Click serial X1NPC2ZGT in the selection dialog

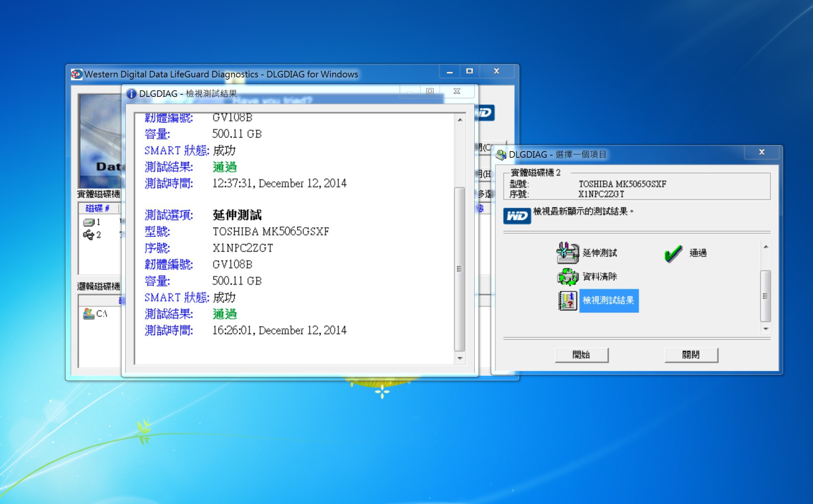(601, 194)
